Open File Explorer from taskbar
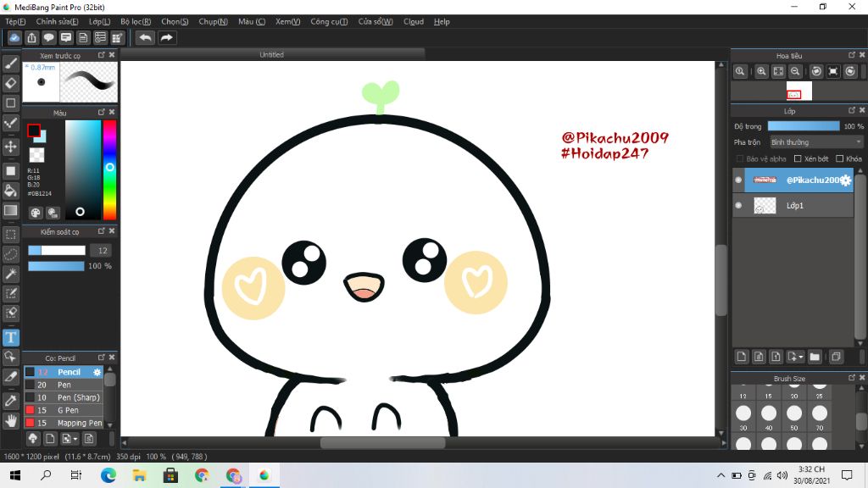The height and width of the screenshot is (488, 868). coord(140,475)
